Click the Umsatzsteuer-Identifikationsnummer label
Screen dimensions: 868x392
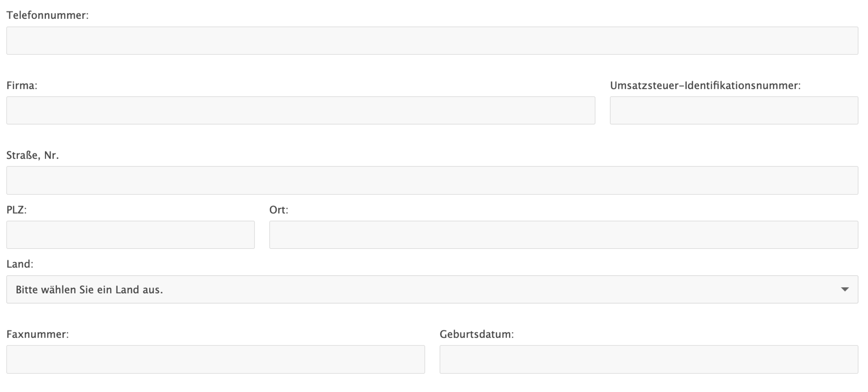pos(705,85)
